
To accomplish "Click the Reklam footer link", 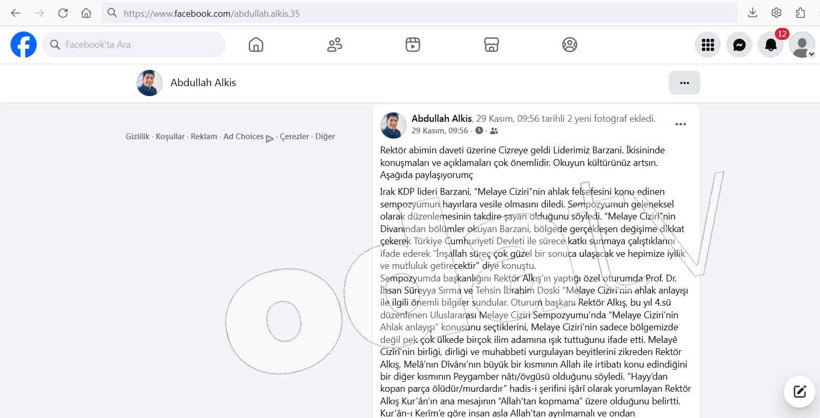I will [204, 137].
